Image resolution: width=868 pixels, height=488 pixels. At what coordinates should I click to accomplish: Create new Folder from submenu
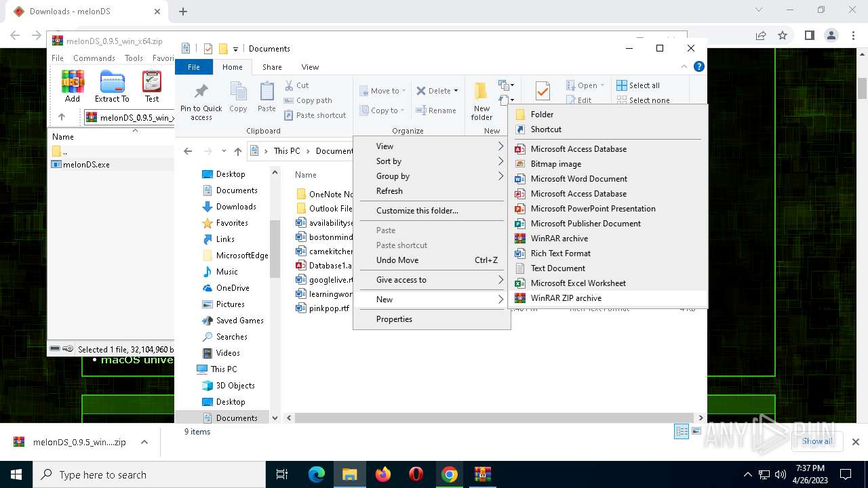click(x=608, y=115)
